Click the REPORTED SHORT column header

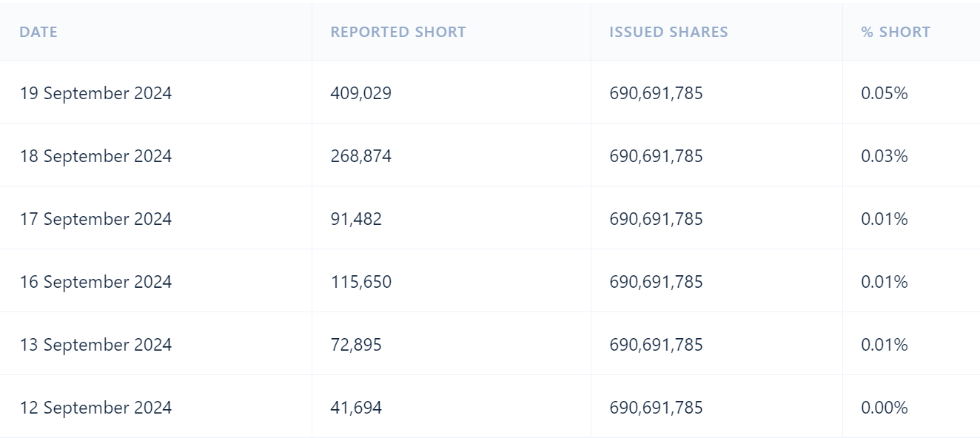(x=398, y=33)
